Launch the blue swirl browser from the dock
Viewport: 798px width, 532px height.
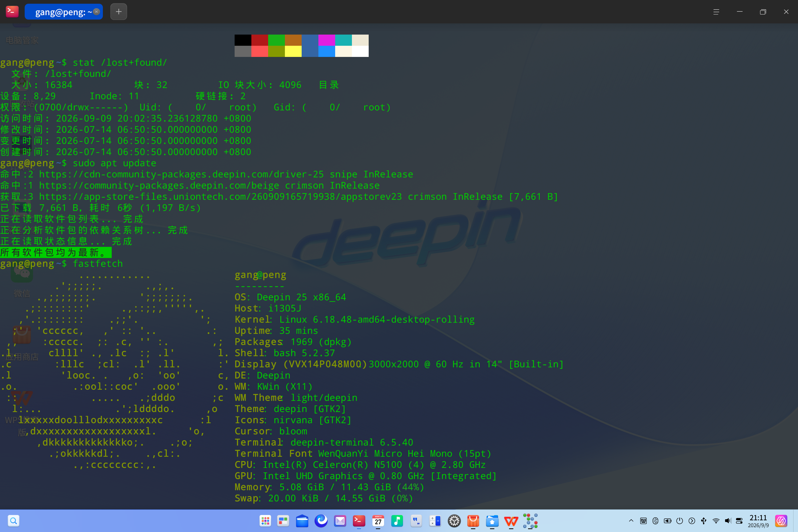321,521
